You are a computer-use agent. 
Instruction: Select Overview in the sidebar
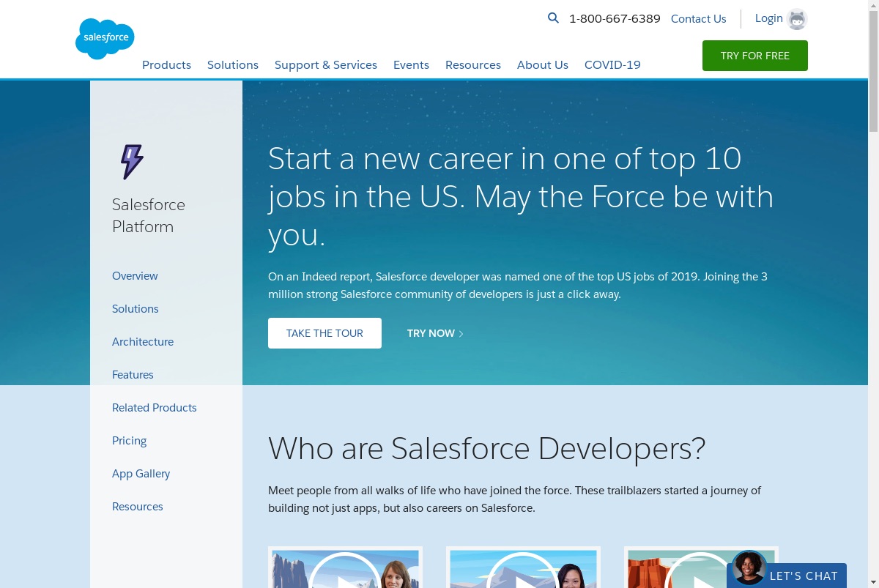tap(135, 276)
